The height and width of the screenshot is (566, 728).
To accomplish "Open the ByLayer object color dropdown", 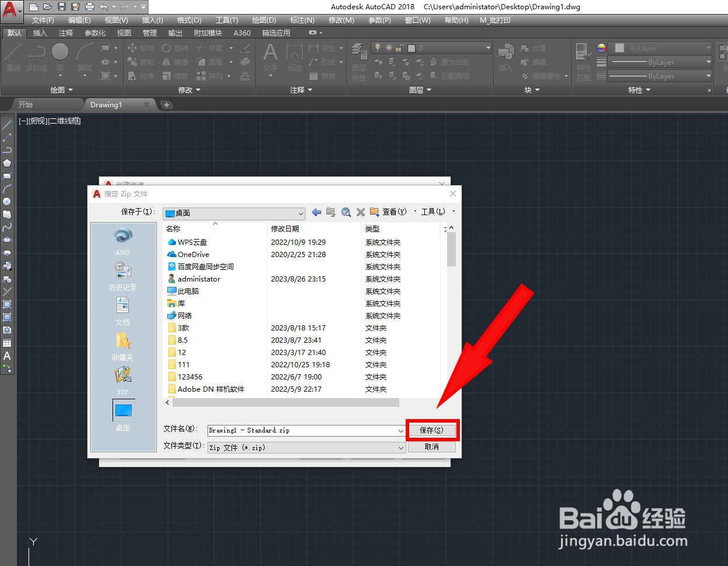I will tap(660, 48).
